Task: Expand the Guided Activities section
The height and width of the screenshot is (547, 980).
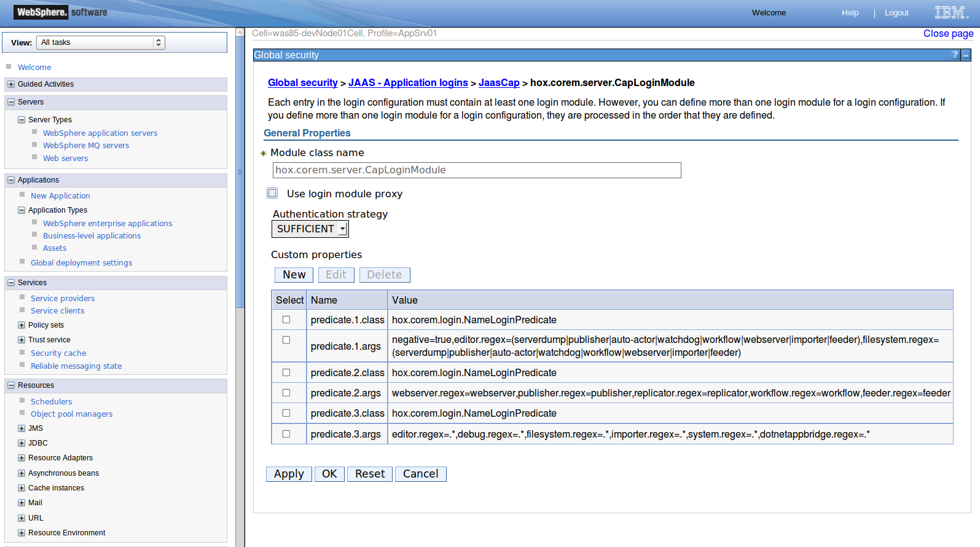Action: click(11, 84)
